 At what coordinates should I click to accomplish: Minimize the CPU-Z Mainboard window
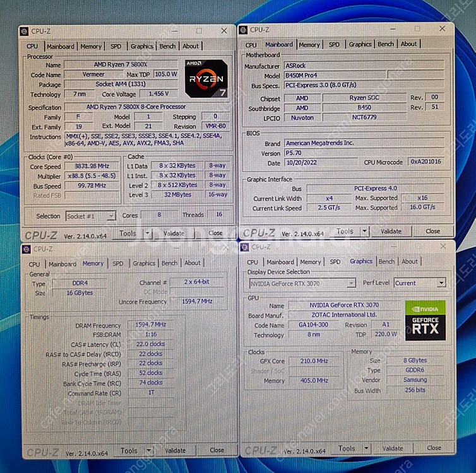[x=393, y=29]
